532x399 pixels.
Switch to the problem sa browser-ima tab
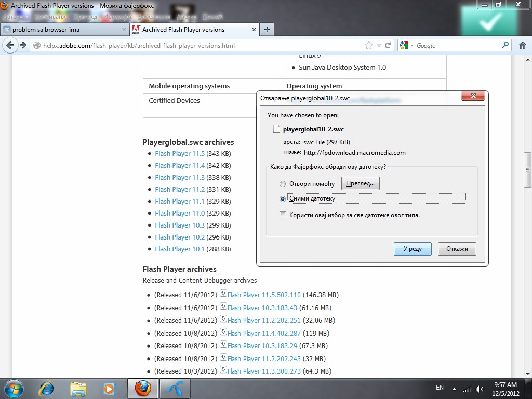[64, 30]
